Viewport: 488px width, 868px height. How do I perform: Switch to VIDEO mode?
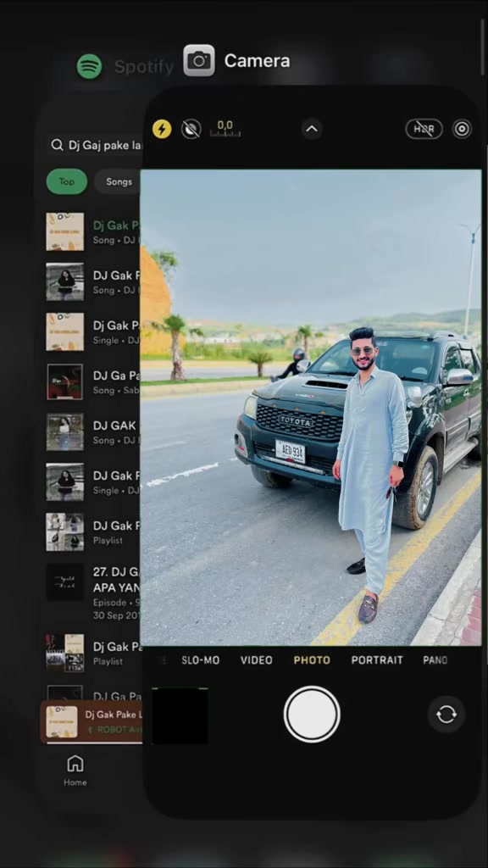pos(256,660)
